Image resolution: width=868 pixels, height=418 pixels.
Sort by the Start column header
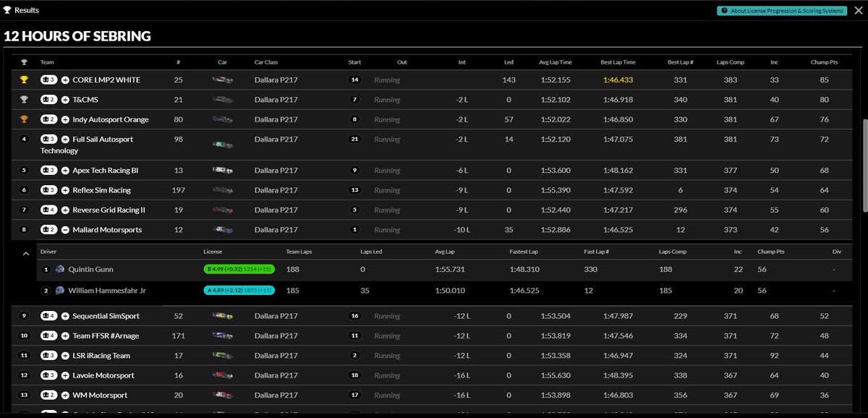(x=354, y=62)
